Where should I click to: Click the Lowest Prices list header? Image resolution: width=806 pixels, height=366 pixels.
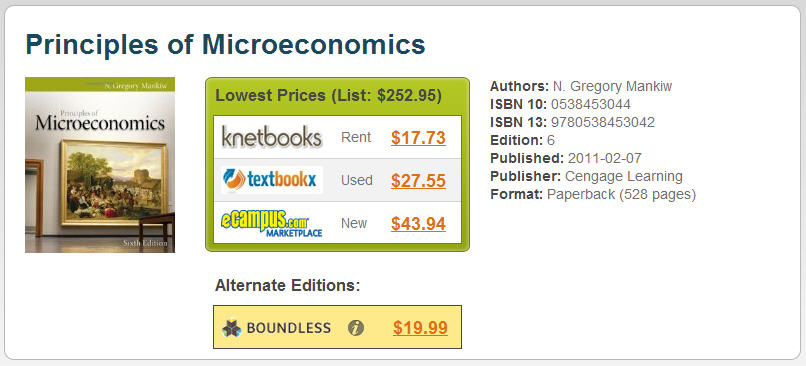(328, 96)
